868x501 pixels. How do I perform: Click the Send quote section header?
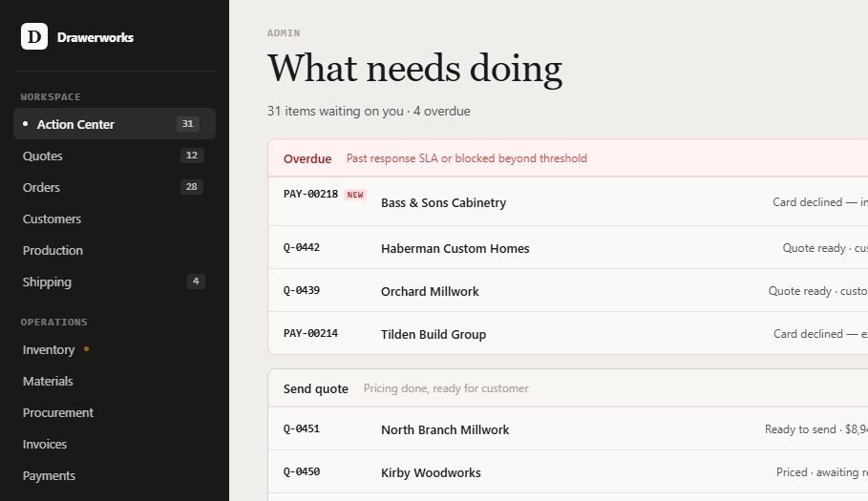[x=568, y=388]
